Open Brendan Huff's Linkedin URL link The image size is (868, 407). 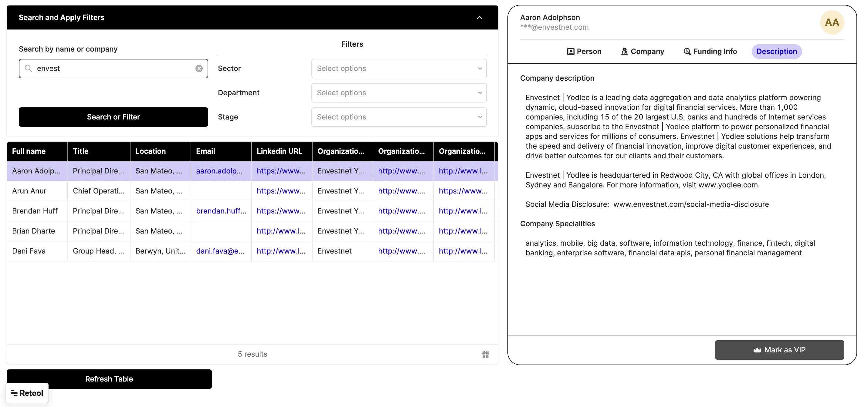[281, 211]
